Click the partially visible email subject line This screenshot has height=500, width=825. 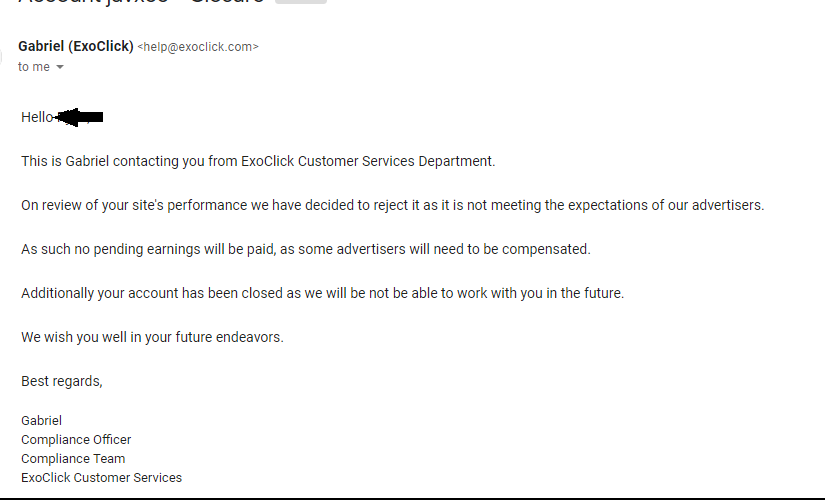click(140, 3)
